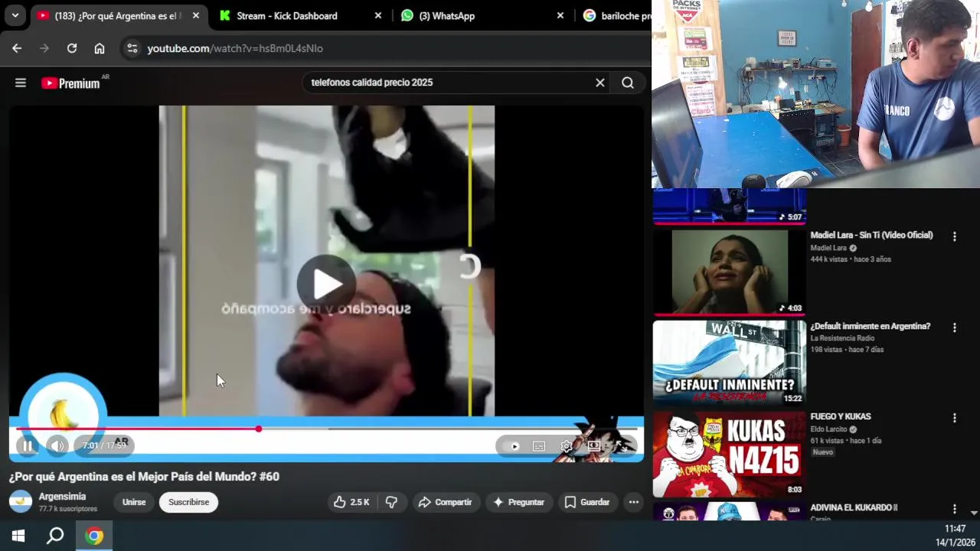
Task: Click the Unirse membership button
Action: [134, 502]
